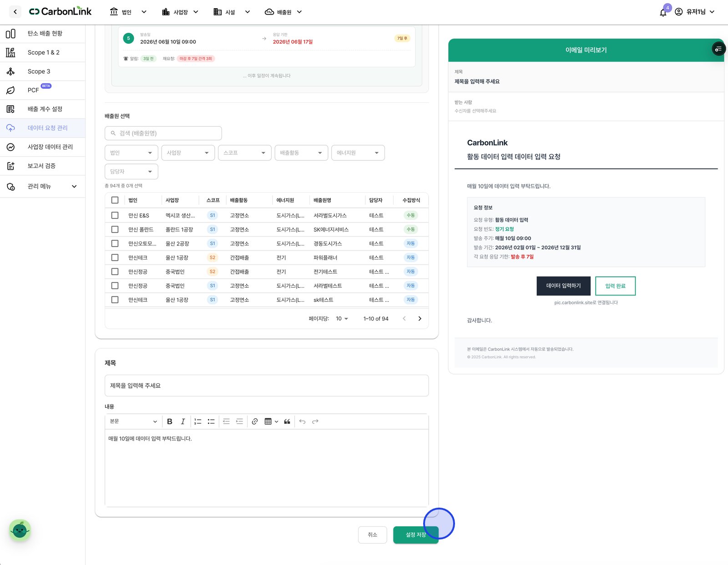Image resolution: width=728 pixels, height=565 pixels.
Task: Apply italic formatting in the editor
Action: click(x=183, y=422)
